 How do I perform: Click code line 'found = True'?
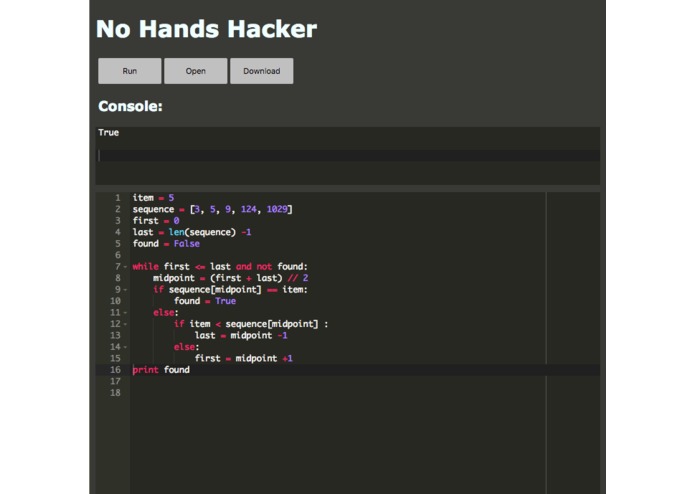point(205,301)
